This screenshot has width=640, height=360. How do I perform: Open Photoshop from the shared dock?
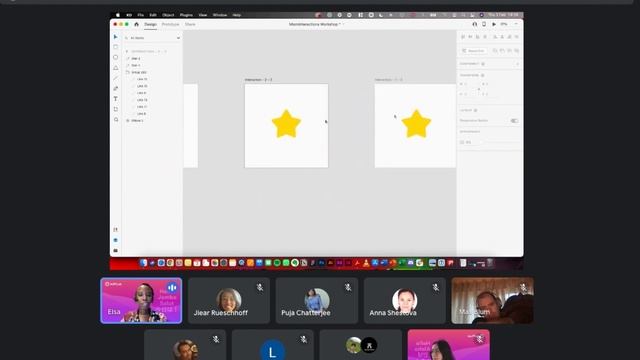tap(322, 263)
